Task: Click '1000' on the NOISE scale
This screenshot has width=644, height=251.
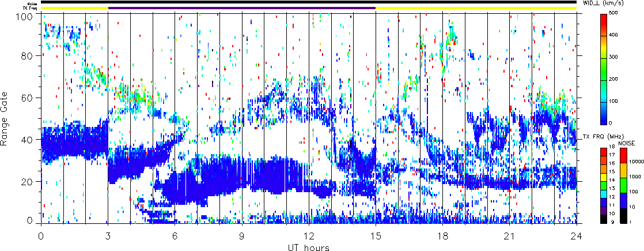Action: (635, 177)
